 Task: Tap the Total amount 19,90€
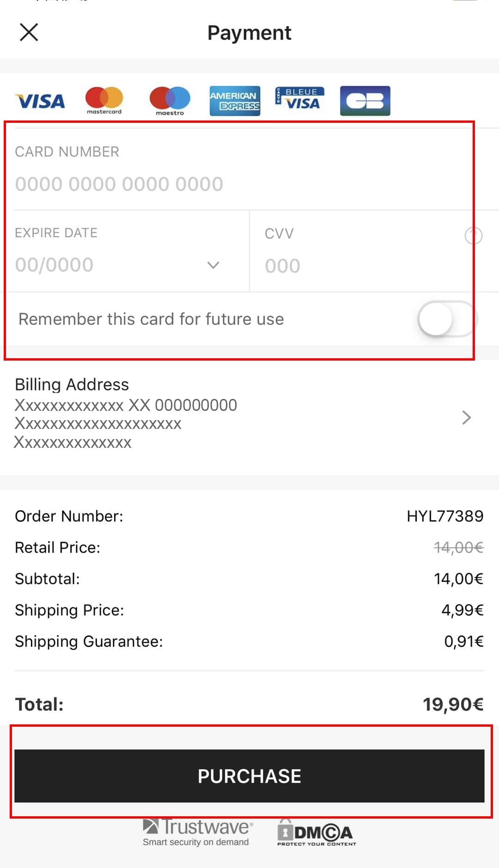pyautogui.click(x=453, y=704)
